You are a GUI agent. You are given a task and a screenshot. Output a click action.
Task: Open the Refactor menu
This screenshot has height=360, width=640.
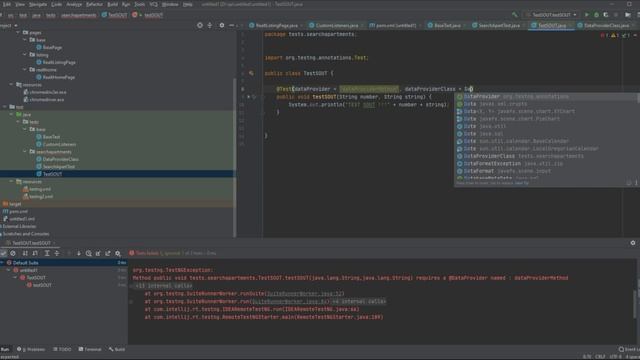(x=94, y=4)
